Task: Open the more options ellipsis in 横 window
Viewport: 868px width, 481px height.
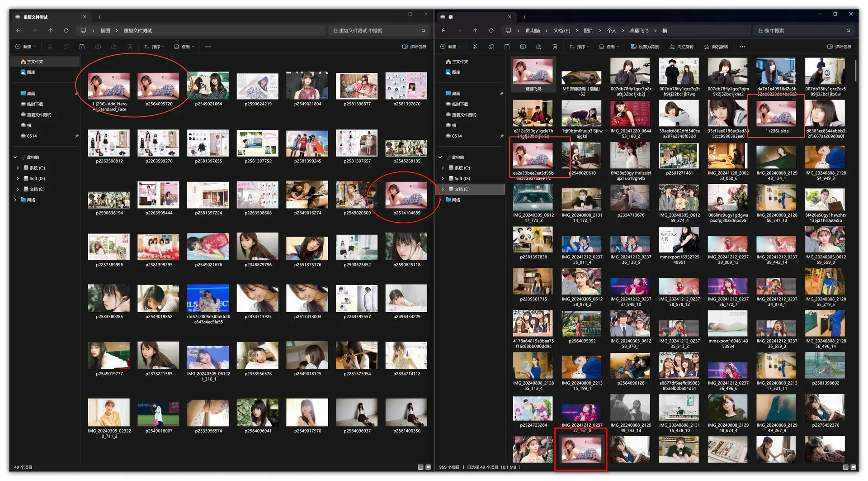Action: [x=742, y=47]
